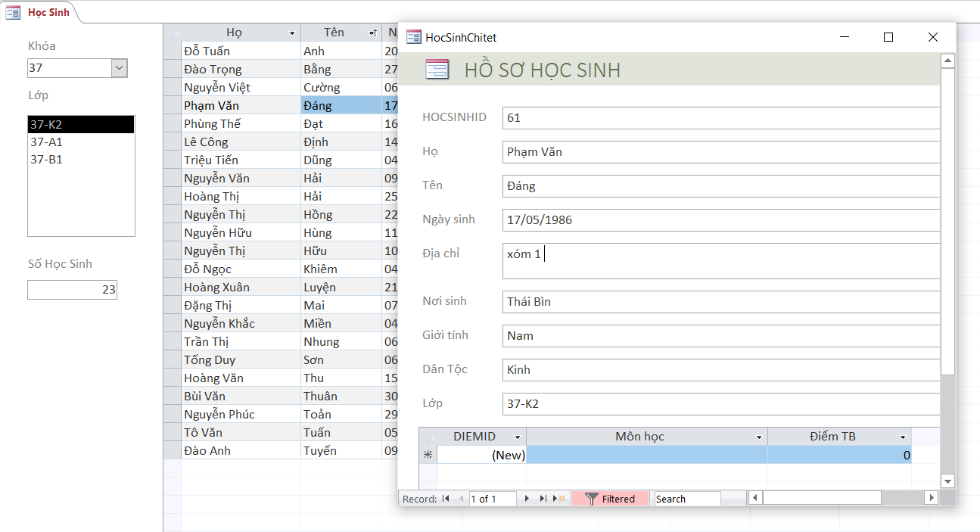Open the DIEMID column dropdown
Viewport: 980px width, 532px height.
[518, 437]
